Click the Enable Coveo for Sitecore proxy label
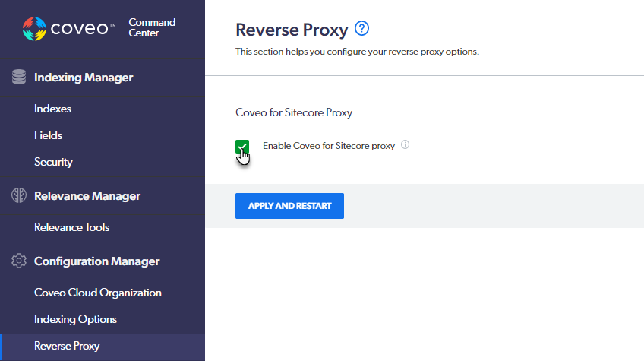Image resolution: width=644 pixels, height=361 pixels. (329, 146)
